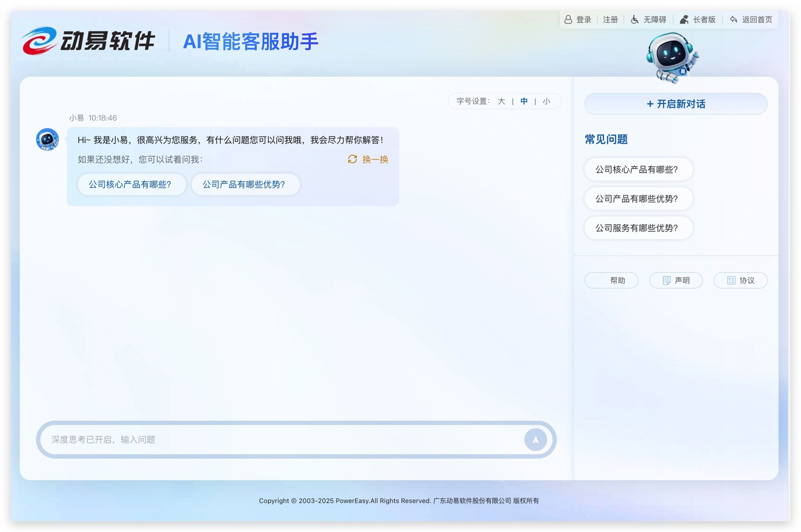Start a new chat with 开启新对话
The image size is (801, 532).
[x=676, y=104]
